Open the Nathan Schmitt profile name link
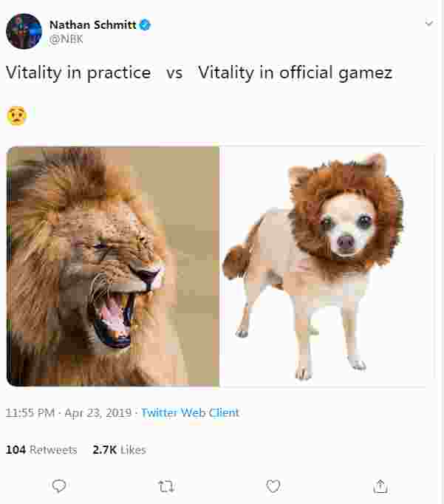The height and width of the screenshot is (504, 444). (93, 24)
